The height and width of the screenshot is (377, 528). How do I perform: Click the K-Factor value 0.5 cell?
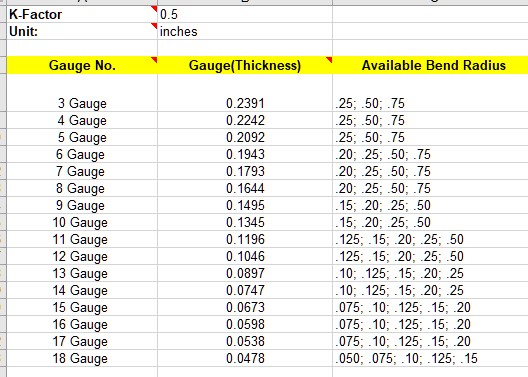[x=245, y=14]
